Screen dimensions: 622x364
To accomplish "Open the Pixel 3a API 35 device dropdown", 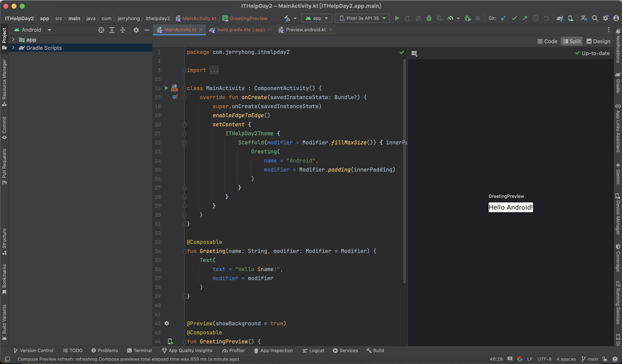I will click(x=362, y=18).
